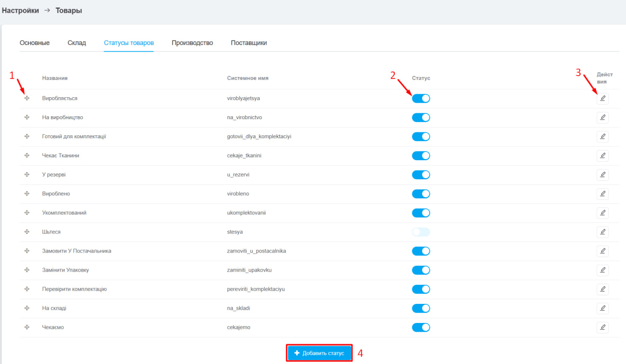626x364 pixels.
Task: Open edit for the Шьтеся status
Action: (603, 232)
